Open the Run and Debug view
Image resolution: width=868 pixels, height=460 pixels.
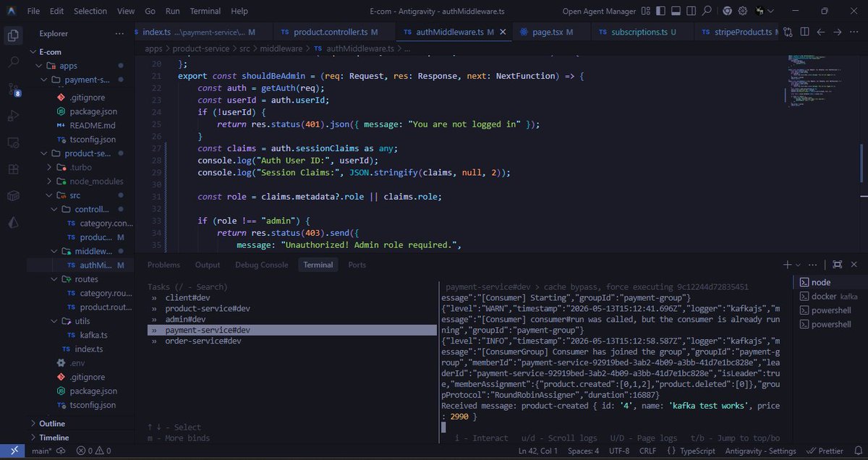pyautogui.click(x=13, y=116)
